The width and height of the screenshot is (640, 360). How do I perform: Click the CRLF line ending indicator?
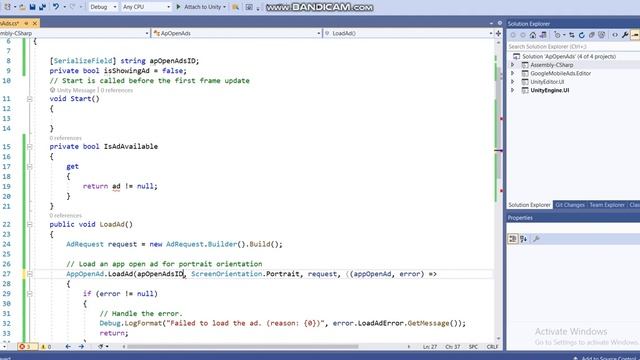pyautogui.click(x=493, y=347)
